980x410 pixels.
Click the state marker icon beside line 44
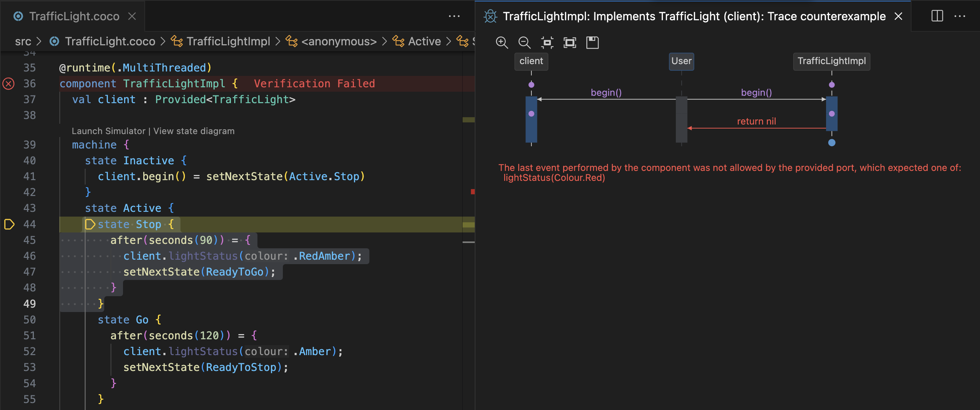click(x=9, y=224)
